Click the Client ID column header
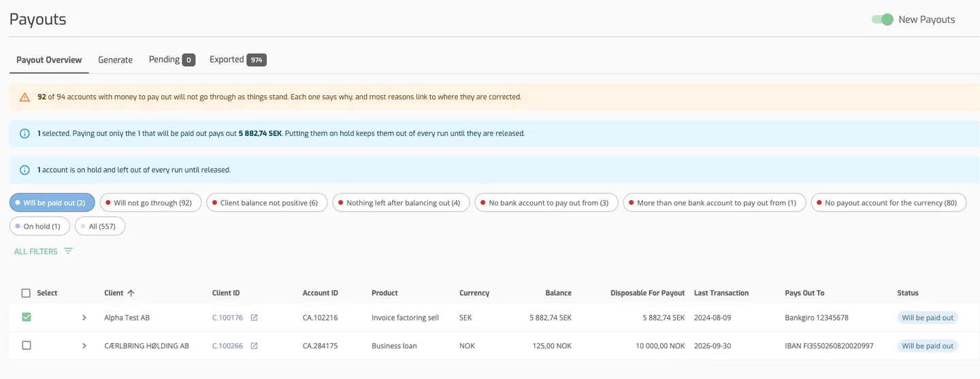980x379 pixels. click(x=226, y=293)
